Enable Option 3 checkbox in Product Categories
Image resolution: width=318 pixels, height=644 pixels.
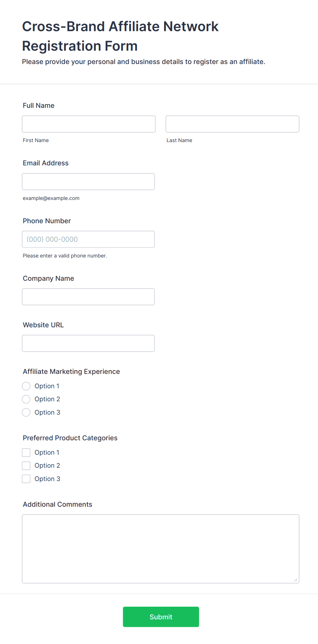click(x=26, y=479)
